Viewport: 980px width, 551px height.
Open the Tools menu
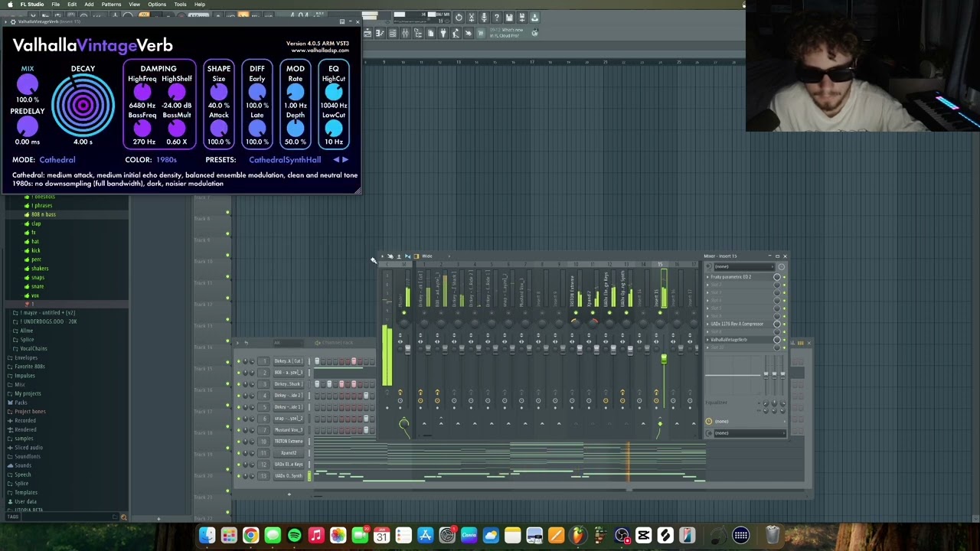[180, 4]
